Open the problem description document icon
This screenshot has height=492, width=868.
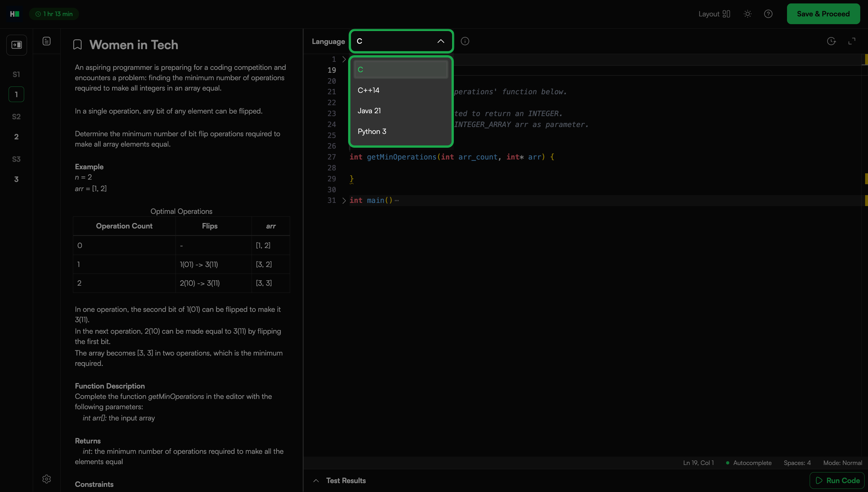coord(47,41)
